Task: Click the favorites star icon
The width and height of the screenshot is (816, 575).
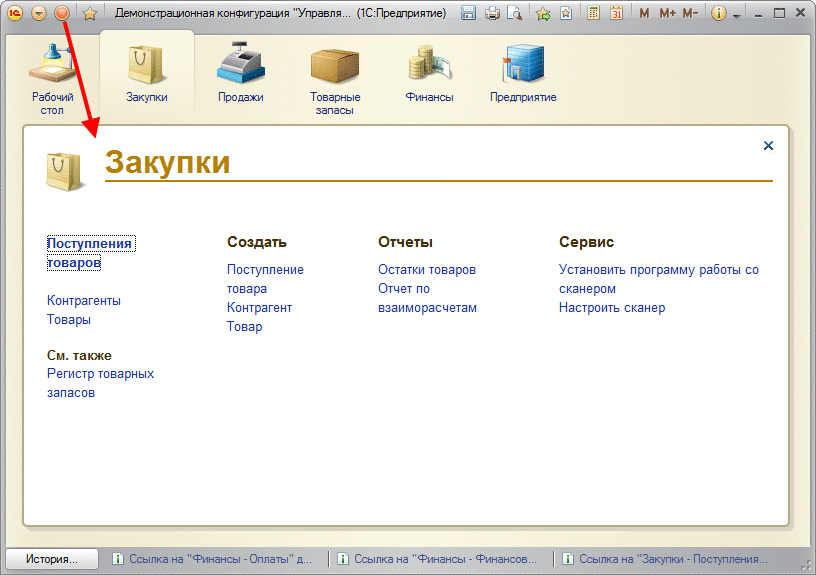Action: tap(90, 14)
